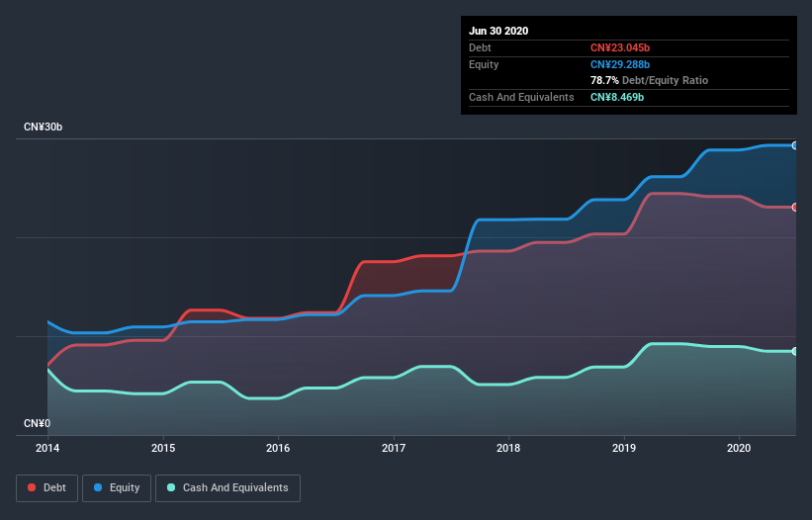Click the Equity row label in tooltip
The height and width of the screenshot is (520, 812).
484,64
